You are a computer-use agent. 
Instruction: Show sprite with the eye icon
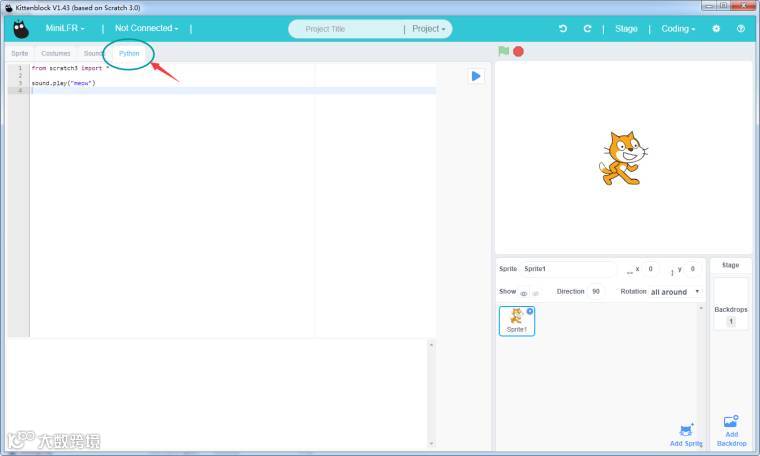523,293
